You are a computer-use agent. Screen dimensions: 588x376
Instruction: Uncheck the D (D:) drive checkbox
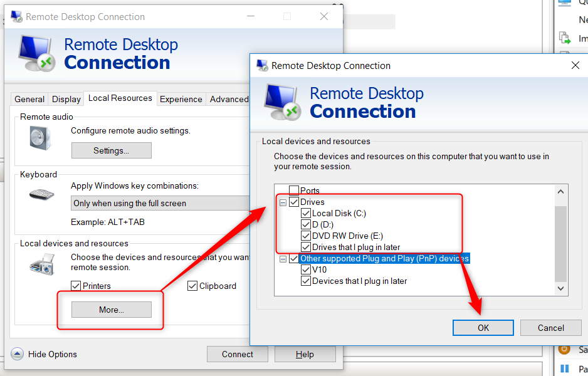(306, 224)
